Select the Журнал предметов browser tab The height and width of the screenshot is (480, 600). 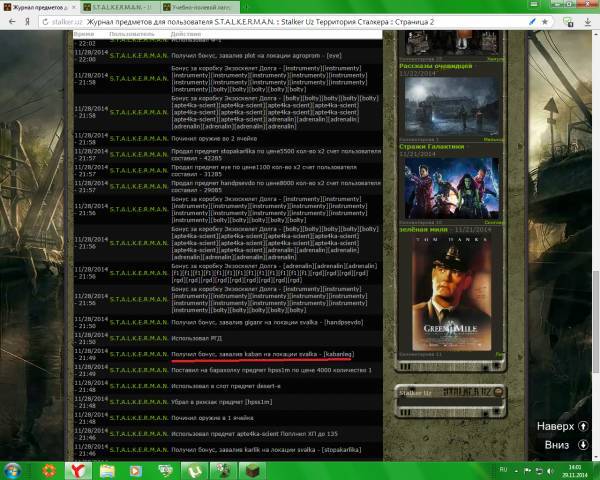38,7
